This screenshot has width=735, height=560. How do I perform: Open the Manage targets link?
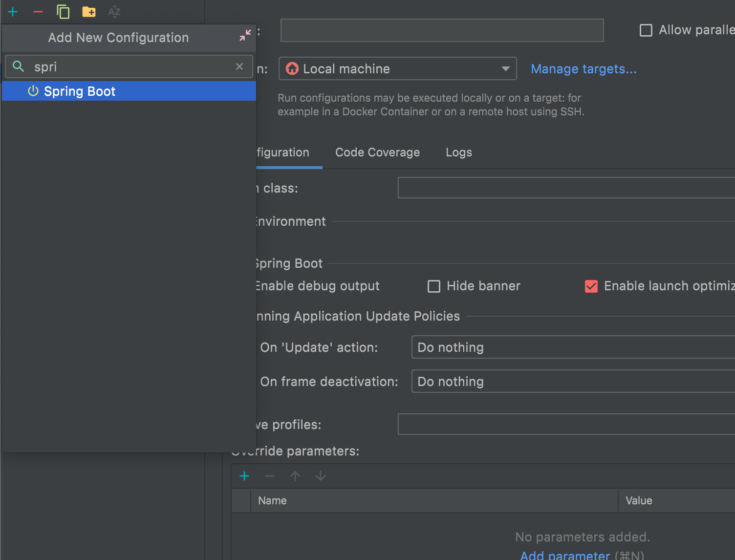584,69
